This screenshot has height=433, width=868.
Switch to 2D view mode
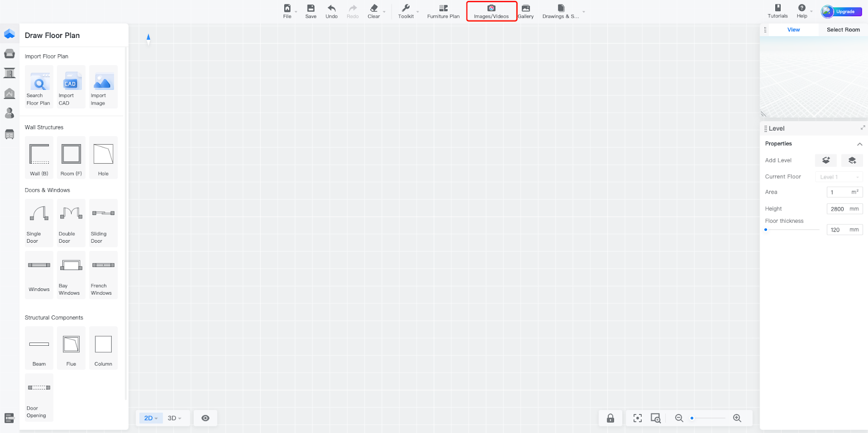[x=150, y=418]
